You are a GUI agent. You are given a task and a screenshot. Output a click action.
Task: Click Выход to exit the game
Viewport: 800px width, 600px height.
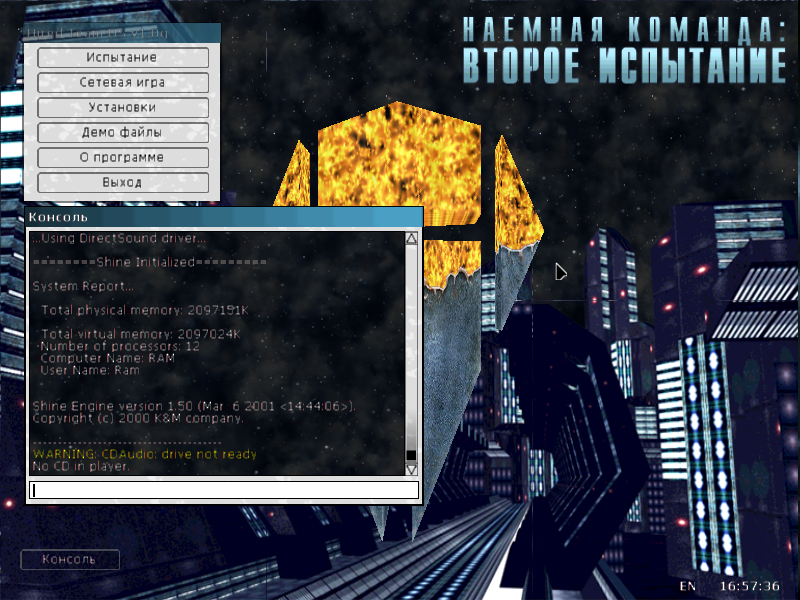click(123, 182)
